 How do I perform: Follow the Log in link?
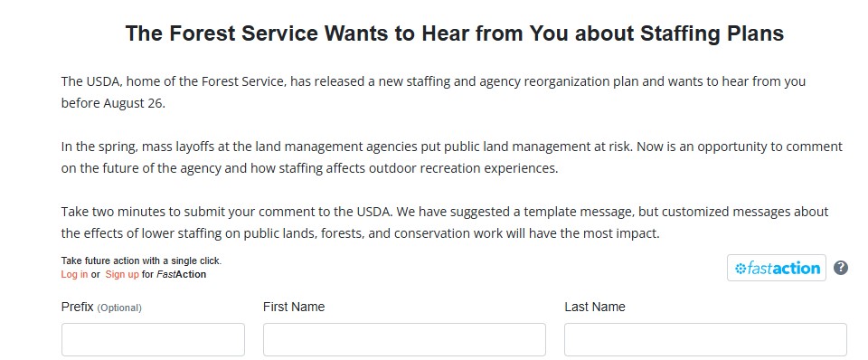click(x=74, y=274)
